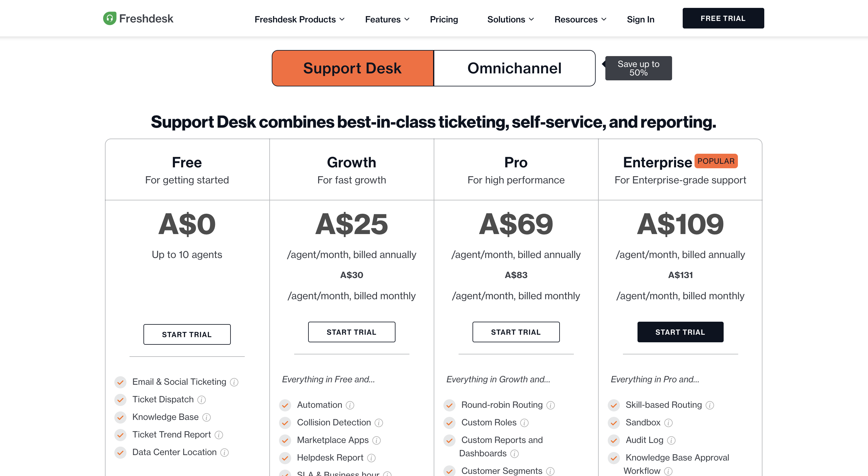Open info icon for Email & Social Ticketing
This screenshot has width=868, height=476.
[x=234, y=382]
